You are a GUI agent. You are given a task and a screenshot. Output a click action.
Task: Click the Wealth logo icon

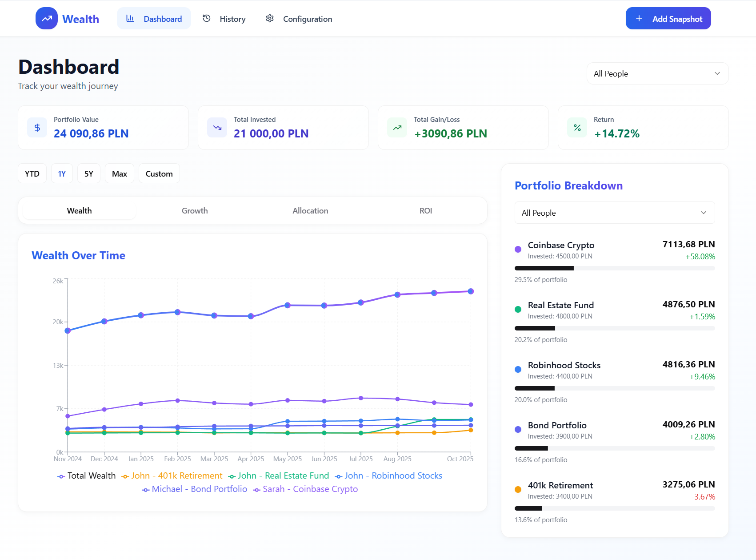pos(47,18)
